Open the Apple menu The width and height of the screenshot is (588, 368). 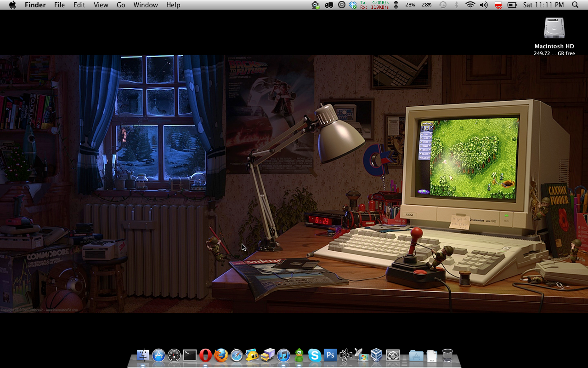tap(12, 5)
